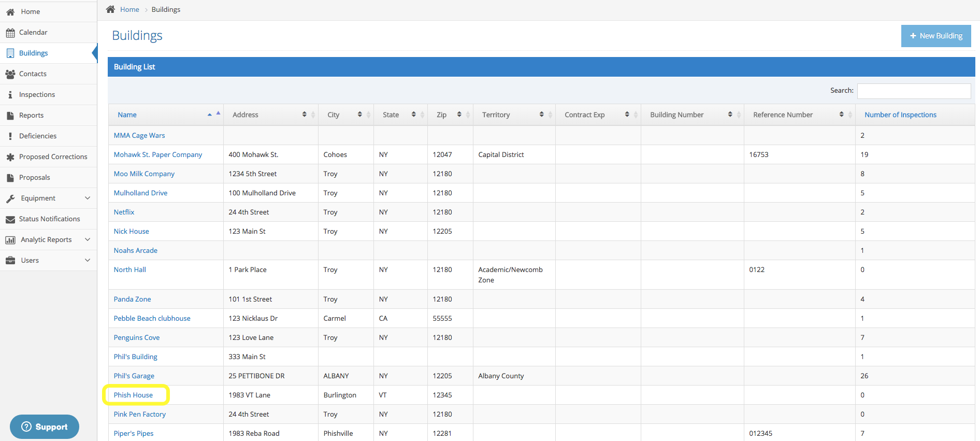Open Pebble Beach clubhouse link

click(x=152, y=318)
